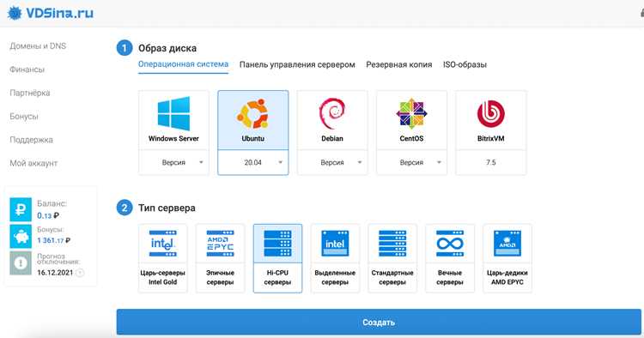
Task: Switch to ISO-образы tab
Action: 465,65
